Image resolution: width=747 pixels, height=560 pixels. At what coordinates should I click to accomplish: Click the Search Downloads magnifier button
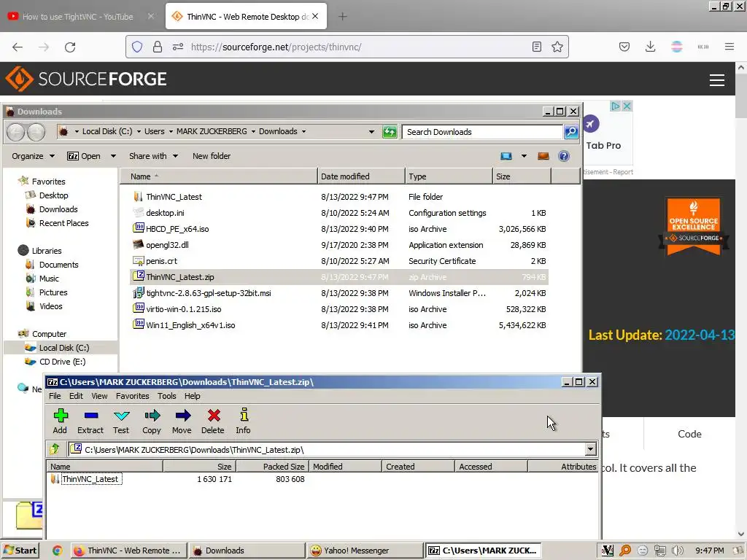pyautogui.click(x=570, y=132)
